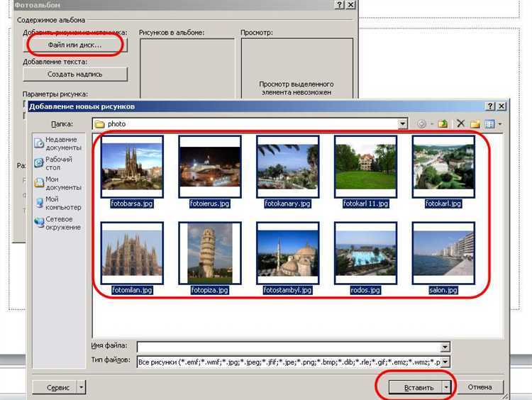Click the up one level folder icon
This screenshot has width=532, height=400.
click(x=443, y=123)
